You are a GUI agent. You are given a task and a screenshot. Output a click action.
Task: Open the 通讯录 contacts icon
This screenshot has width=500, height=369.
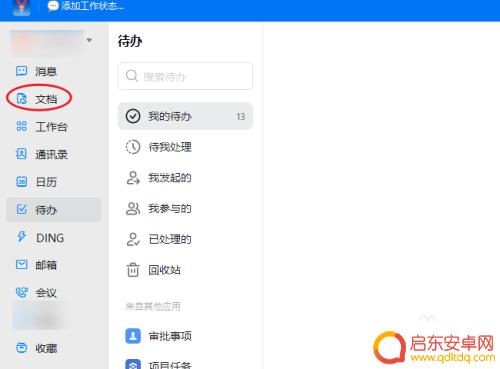tap(22, 154)
